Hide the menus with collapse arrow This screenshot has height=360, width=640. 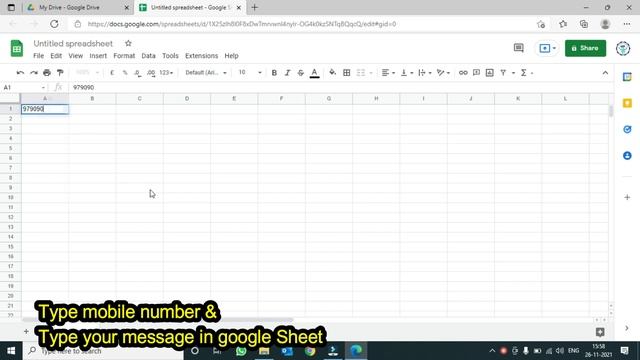(x=605, y=73)
